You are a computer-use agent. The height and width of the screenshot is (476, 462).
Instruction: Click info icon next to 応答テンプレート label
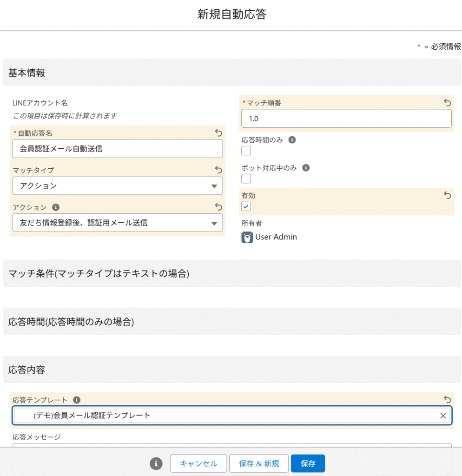point(77,400)
